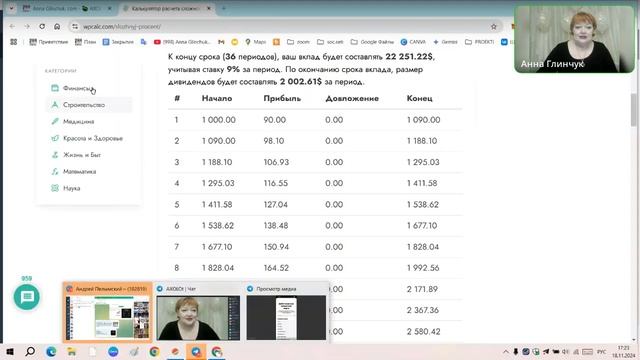640x360 pixels.
Task: Select the 98.10 profit cell
Action: pyautogui.click(x=273, y=141)
